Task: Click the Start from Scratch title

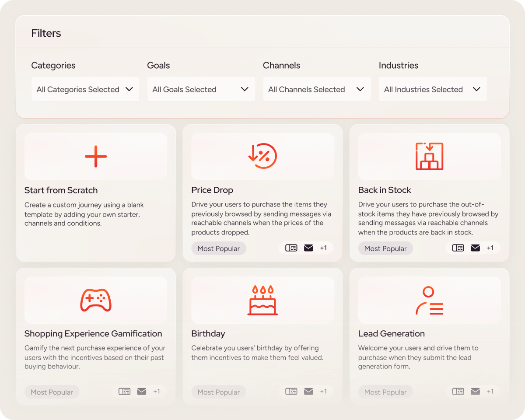Action: (61, 190)
